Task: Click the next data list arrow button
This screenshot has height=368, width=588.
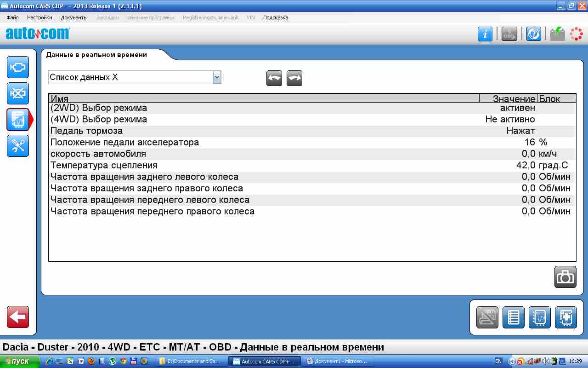Action: (x=294, y=78)
